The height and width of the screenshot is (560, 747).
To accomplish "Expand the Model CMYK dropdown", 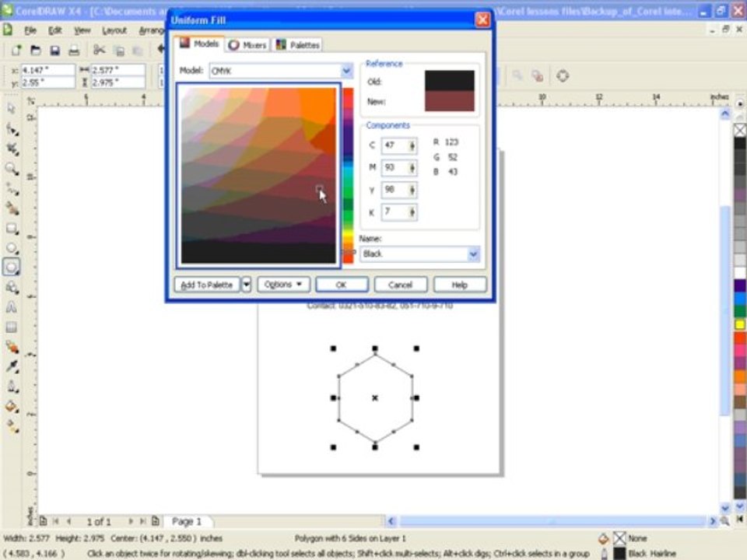I will (346, 71).
